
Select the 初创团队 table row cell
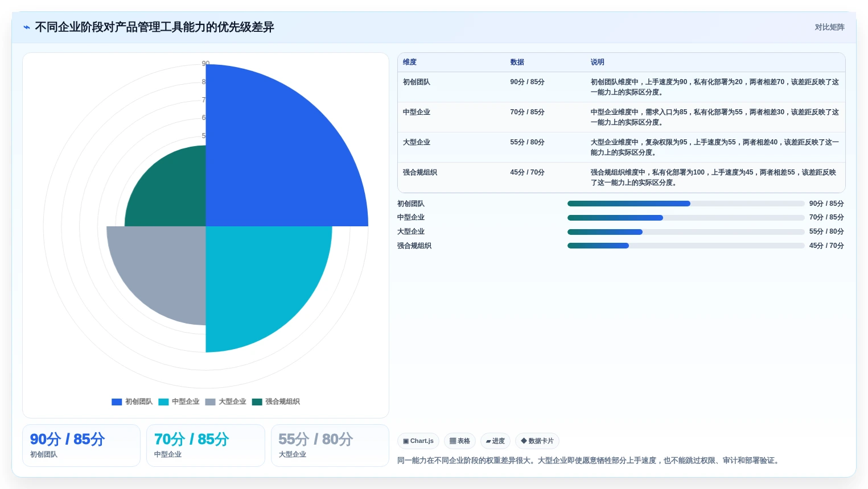pyautogui.click(x=417, y=82)
